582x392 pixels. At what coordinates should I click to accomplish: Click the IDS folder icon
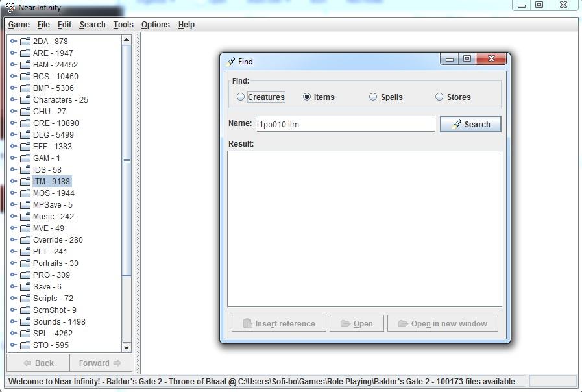click(25, 170)
